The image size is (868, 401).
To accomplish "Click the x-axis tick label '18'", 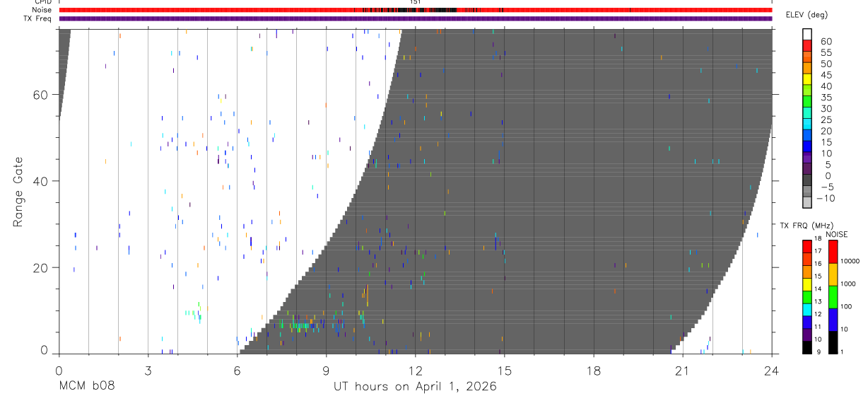I will 593,371.
